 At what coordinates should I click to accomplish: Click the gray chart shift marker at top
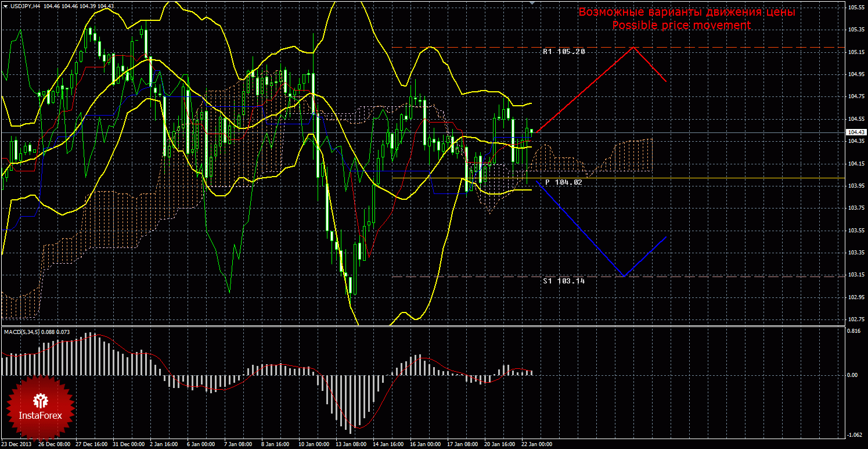pos(533,3)
